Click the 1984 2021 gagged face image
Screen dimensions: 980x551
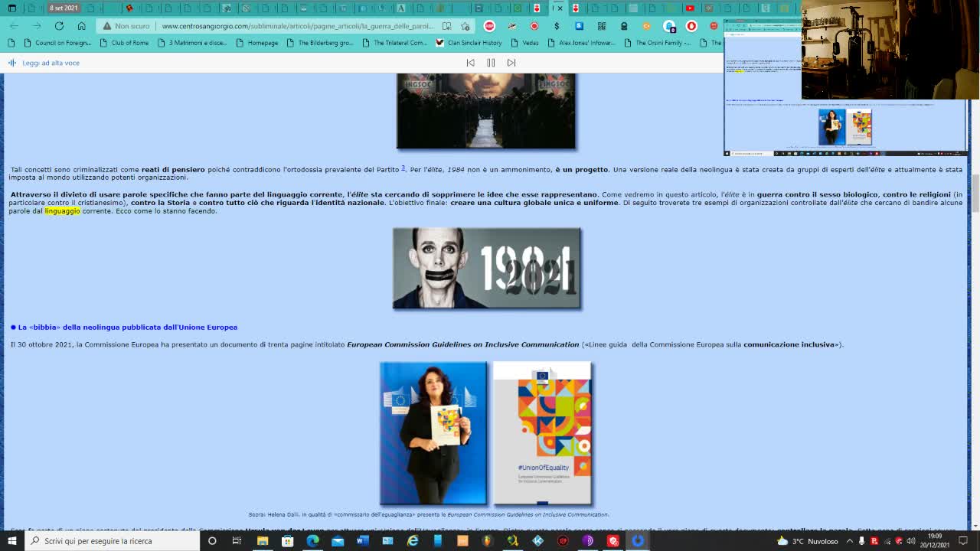[487, 268]
